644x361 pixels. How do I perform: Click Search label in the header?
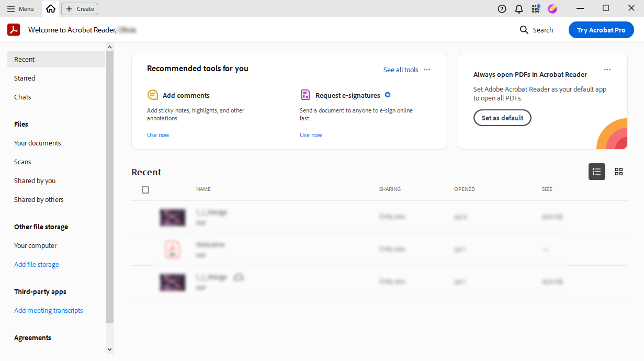tap(543, 30)
